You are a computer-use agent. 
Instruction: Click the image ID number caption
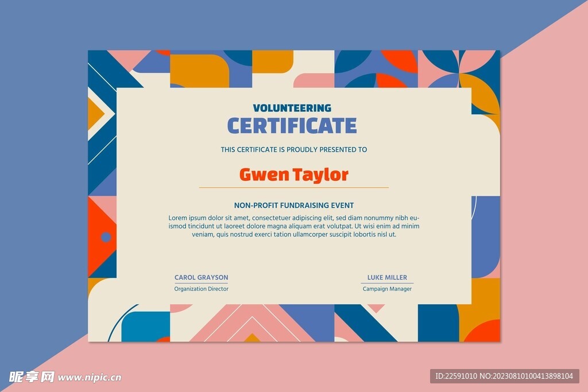(504, 377)
